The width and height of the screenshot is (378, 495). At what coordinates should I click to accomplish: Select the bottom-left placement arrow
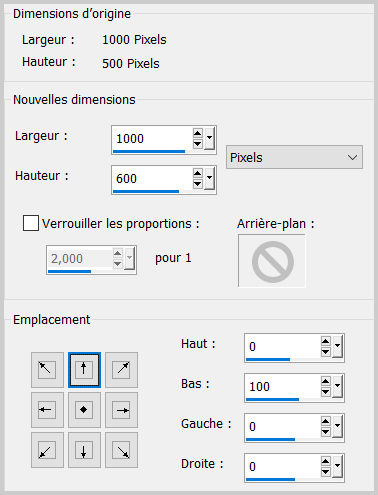[47, 450]
